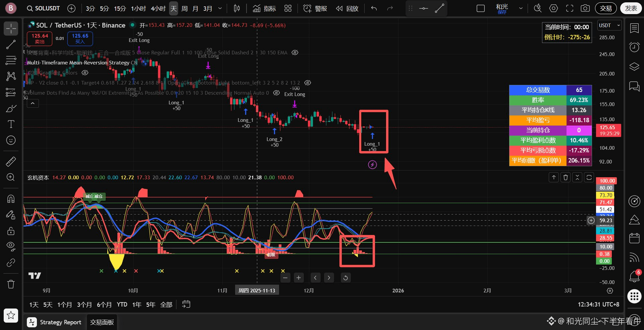Open the Strategy Report tab
Viewport: 644px width, 330px height.
(54, 322)
